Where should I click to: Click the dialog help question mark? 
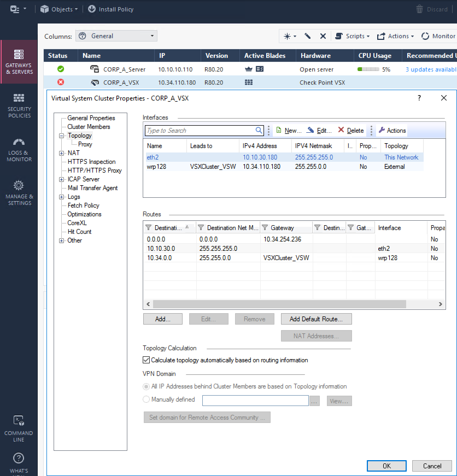[x=419, y=98]
